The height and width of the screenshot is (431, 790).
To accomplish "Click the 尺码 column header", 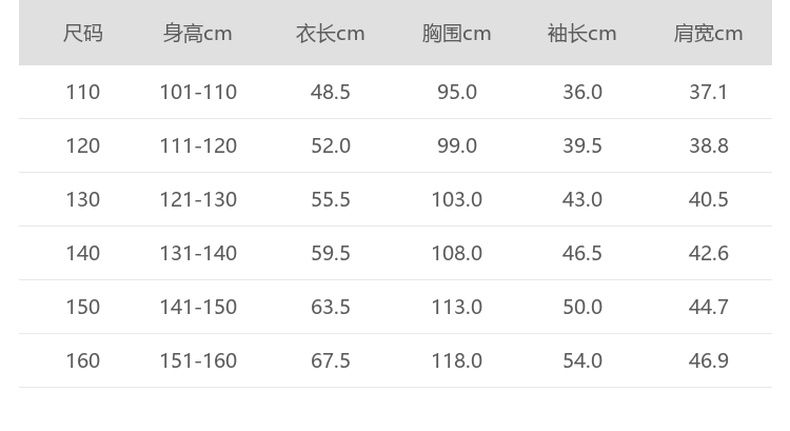I will (83, 33).
